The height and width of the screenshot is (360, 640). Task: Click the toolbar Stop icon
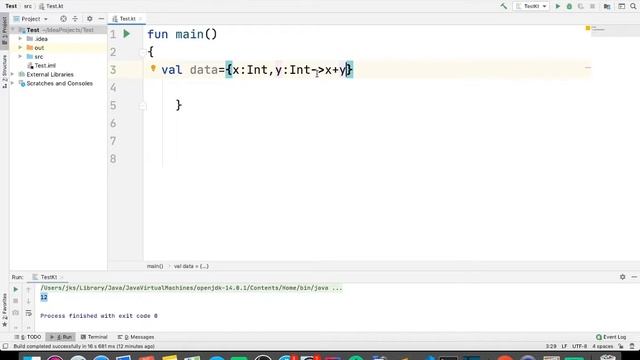point(592,6)
